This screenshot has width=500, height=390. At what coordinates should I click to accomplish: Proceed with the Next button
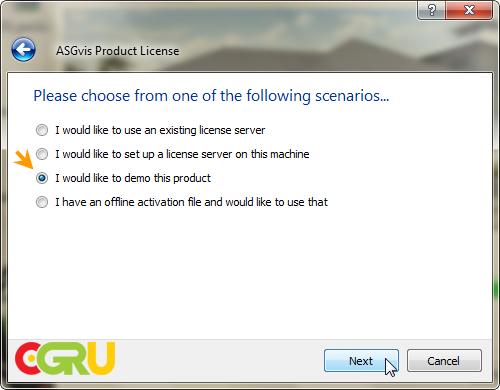click(361, 361)
